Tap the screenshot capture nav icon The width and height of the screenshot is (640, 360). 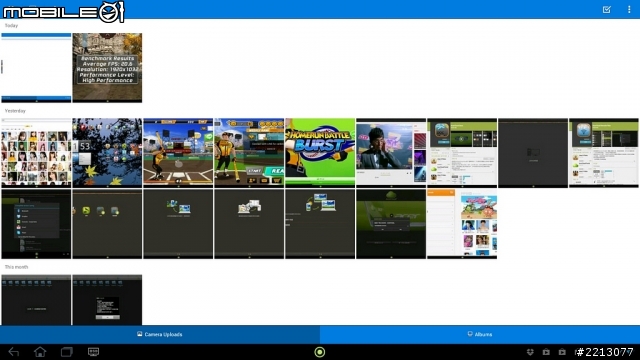[93, 352]
